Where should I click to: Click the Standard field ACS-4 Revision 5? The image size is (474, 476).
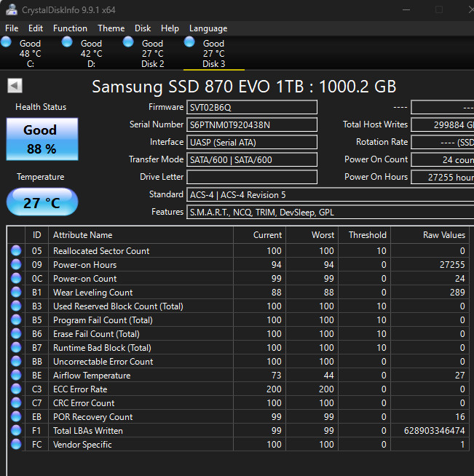(x=330, y=194)
